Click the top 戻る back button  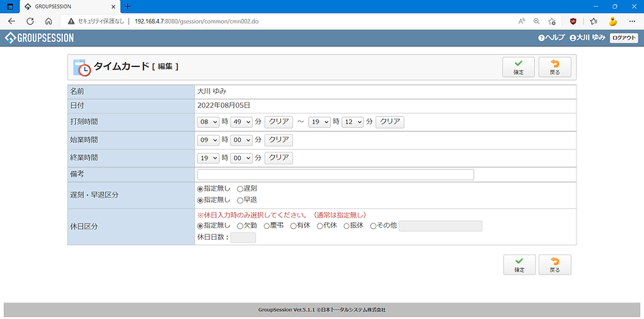click(555, 67)
